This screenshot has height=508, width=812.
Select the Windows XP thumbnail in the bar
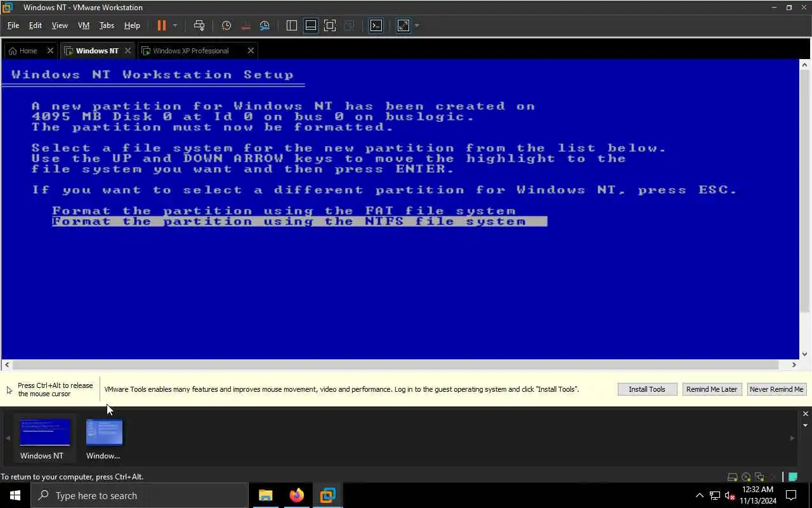tap(103, 438)
